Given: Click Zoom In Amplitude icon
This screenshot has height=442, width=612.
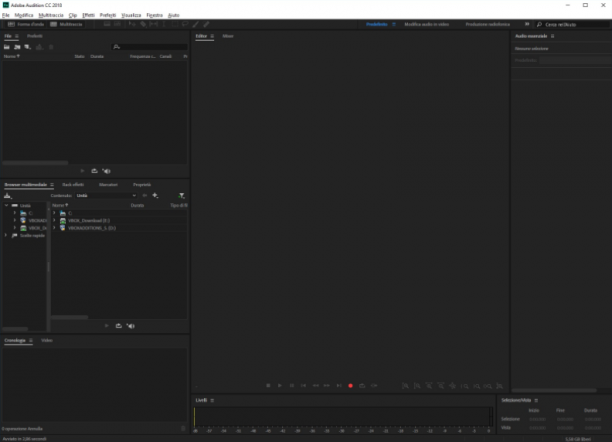Looking at the screenshot, I should tap(406, 386).
